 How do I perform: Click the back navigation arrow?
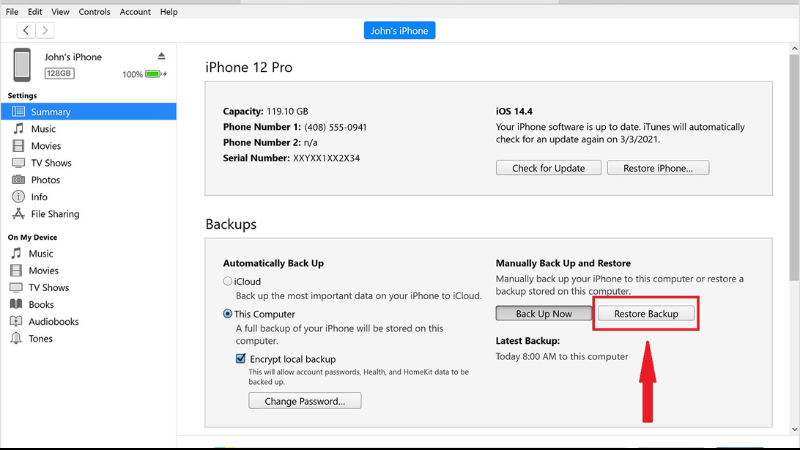[26, 31]
